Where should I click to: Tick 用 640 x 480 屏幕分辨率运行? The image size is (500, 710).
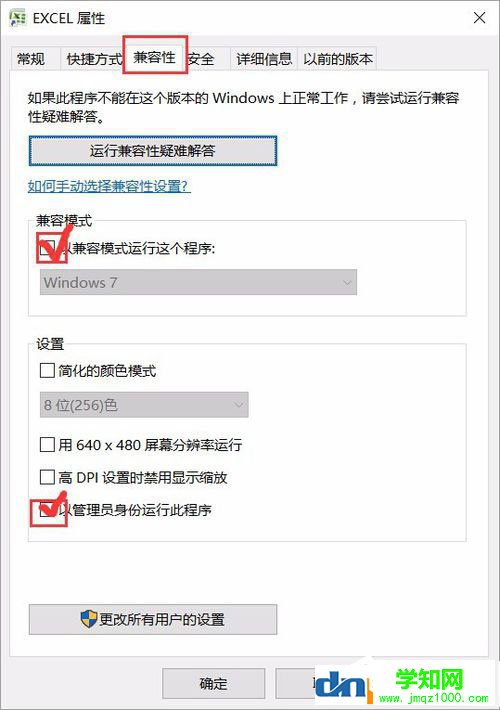[47, 445]
